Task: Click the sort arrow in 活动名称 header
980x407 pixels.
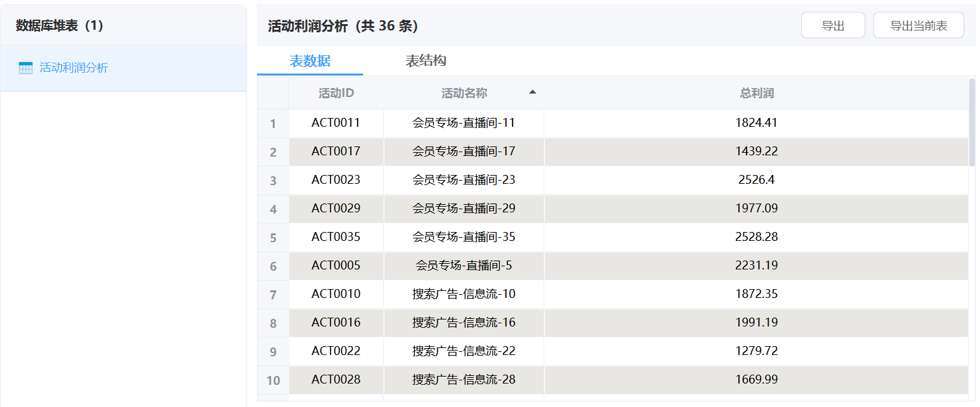Action: (x=533, y=93)
